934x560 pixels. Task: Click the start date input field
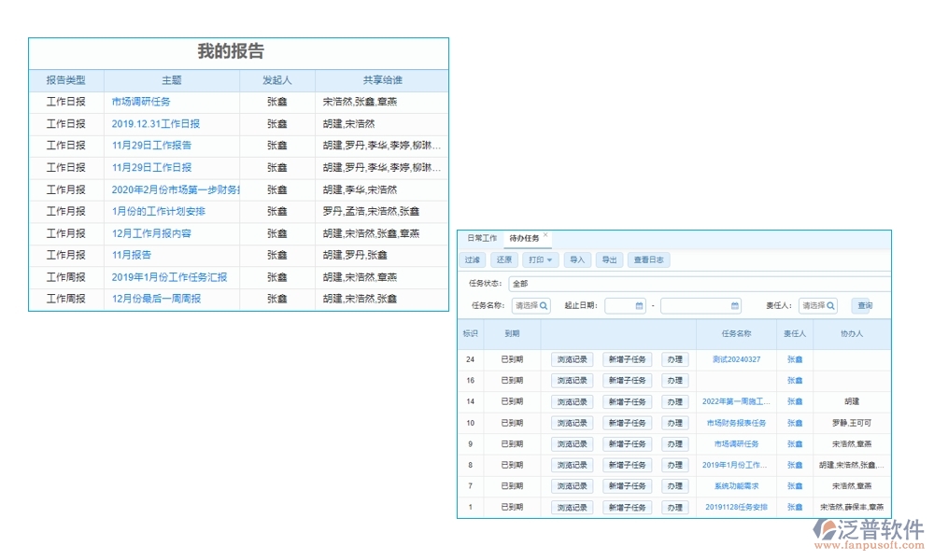click(620, 306)
